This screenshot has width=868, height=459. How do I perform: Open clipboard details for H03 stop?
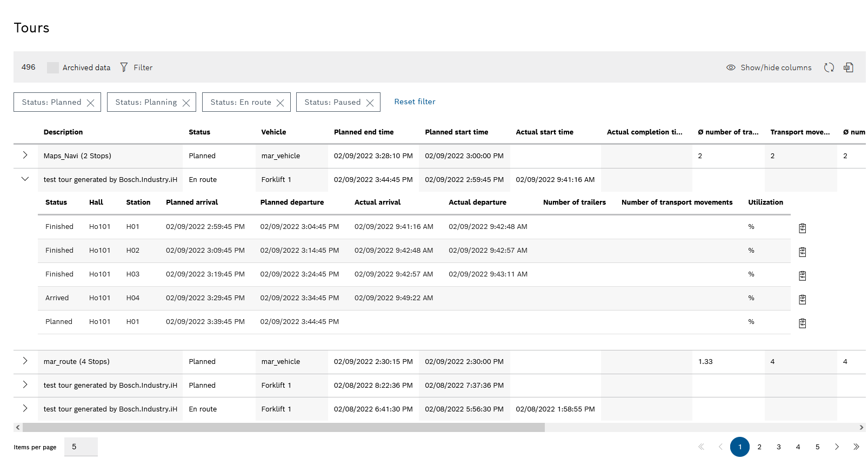(x=802, y=276)
